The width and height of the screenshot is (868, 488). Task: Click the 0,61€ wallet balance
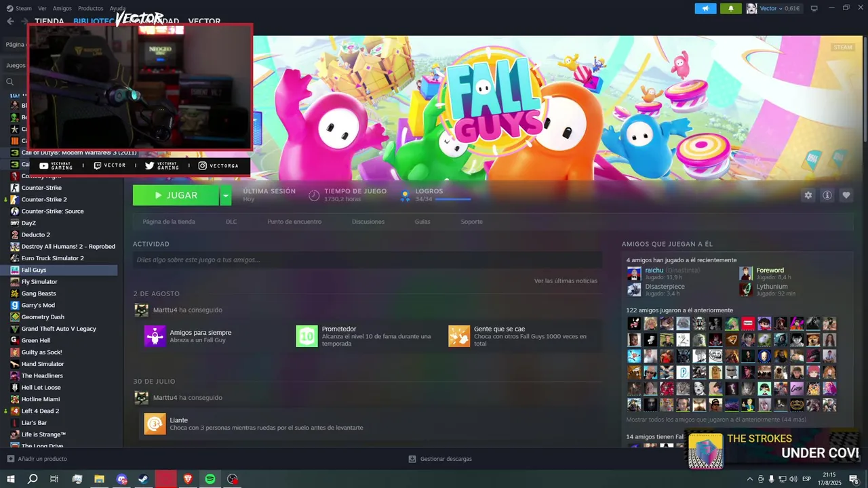pyautogui.click(x=792, y=8)
